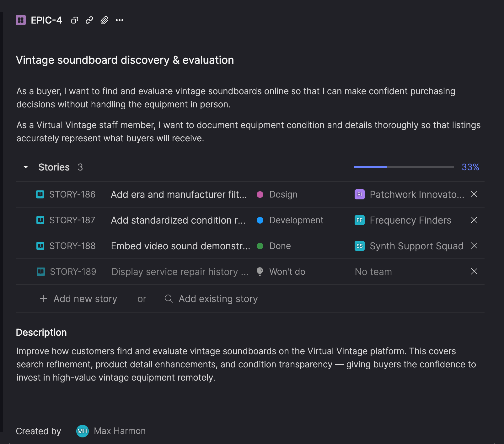
Task: Open the Design status dropdown for STORY-186
Action: (283, 195)
